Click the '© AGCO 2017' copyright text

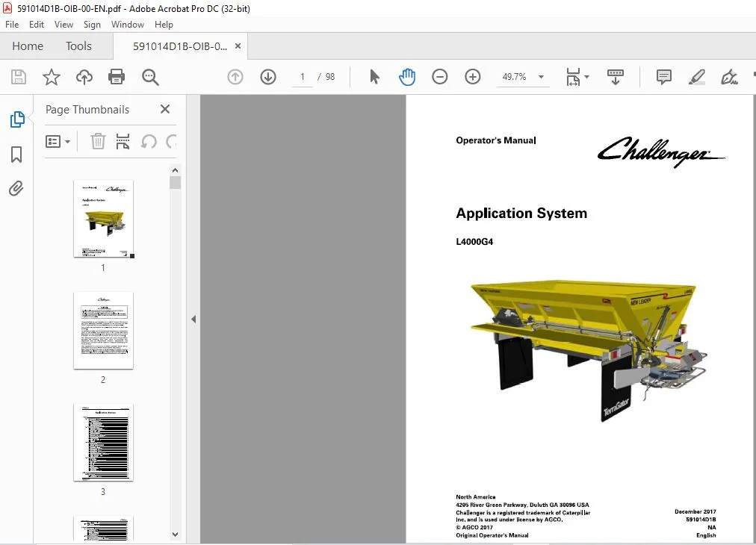[x=474, y=527]
